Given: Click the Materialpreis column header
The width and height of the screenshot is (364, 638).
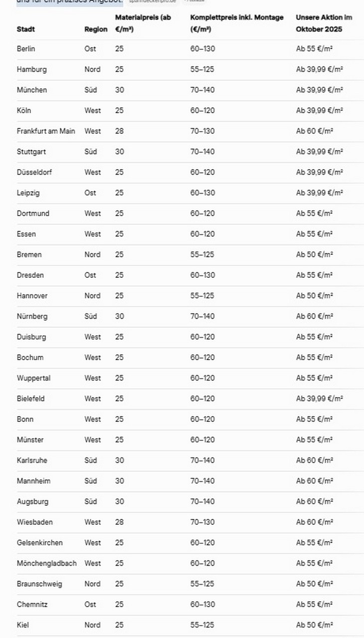Looking at the screenshot, I should 143,23.
